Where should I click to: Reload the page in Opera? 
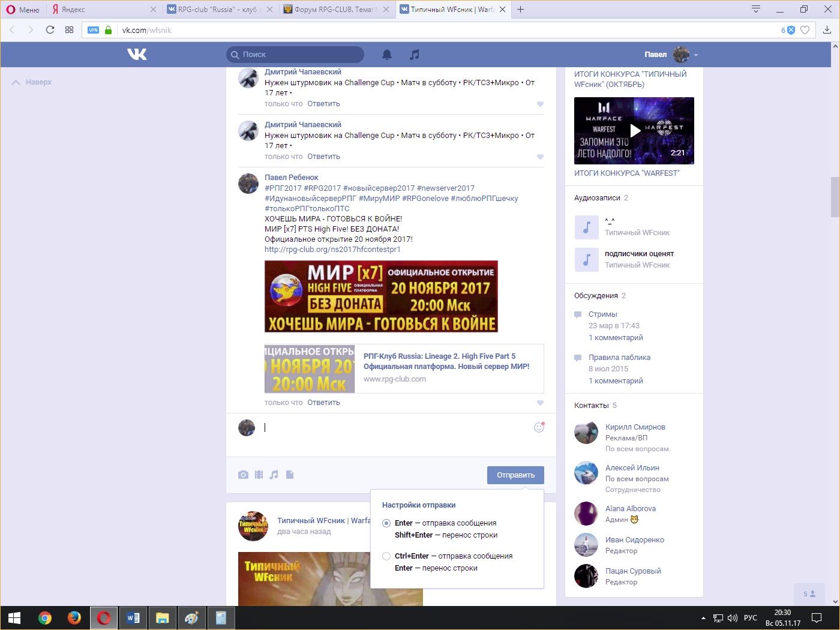point(50,30)
